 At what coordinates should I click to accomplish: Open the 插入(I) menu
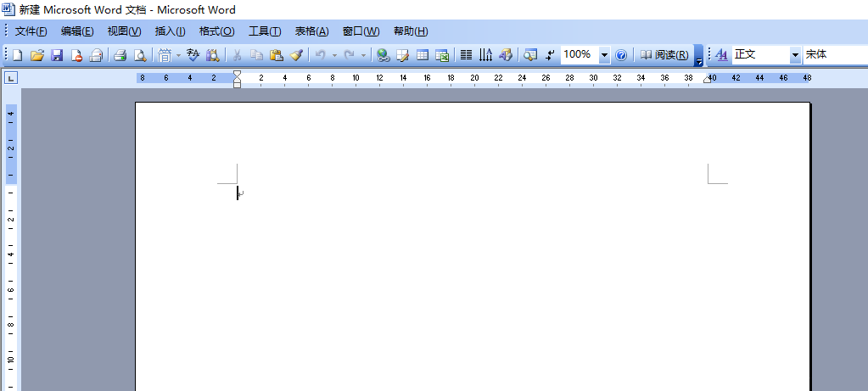170,31
